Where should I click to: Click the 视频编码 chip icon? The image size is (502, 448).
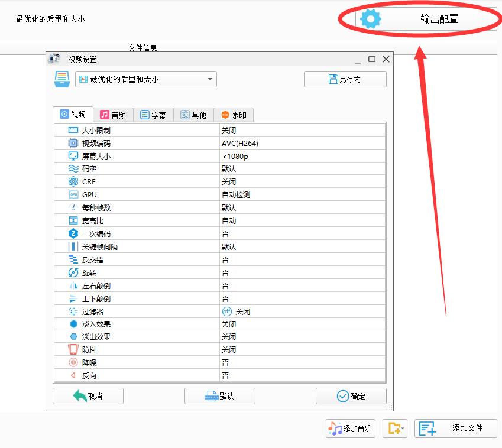point(73,143)
